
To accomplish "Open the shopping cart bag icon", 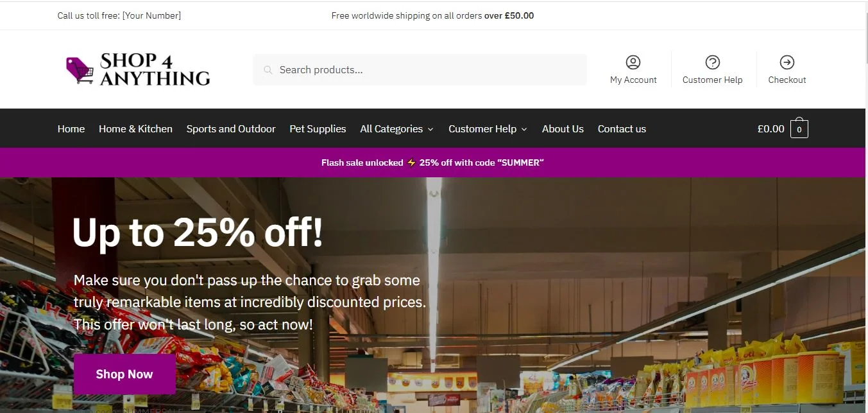I will [799, 128].
